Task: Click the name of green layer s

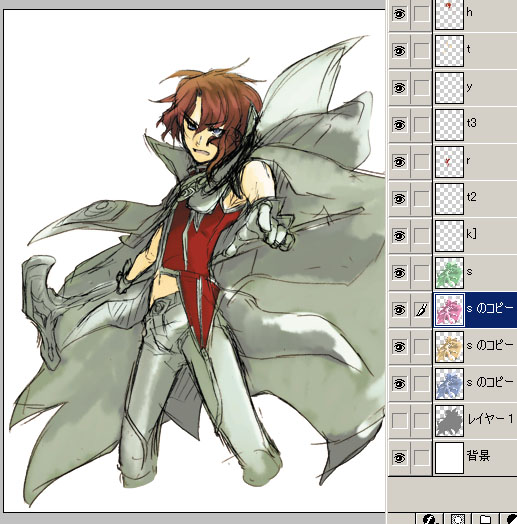Action: tap(470, 272)
